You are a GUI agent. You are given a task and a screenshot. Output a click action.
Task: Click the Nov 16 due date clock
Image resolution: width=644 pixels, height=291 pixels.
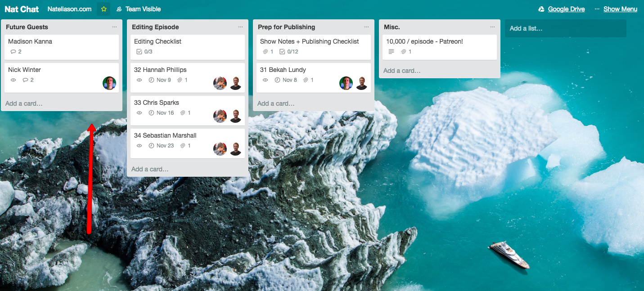(151, 113)
